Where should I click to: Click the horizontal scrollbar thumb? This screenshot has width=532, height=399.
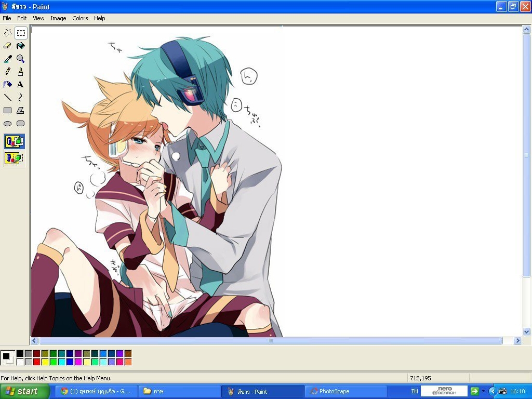(x=270, y=340)
